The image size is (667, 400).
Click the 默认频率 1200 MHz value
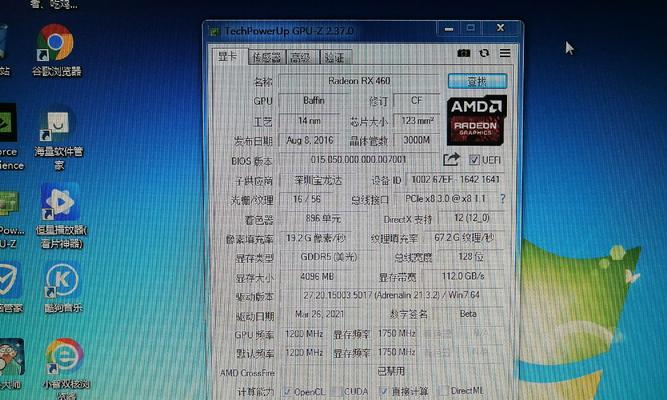(x=304, y=353)
